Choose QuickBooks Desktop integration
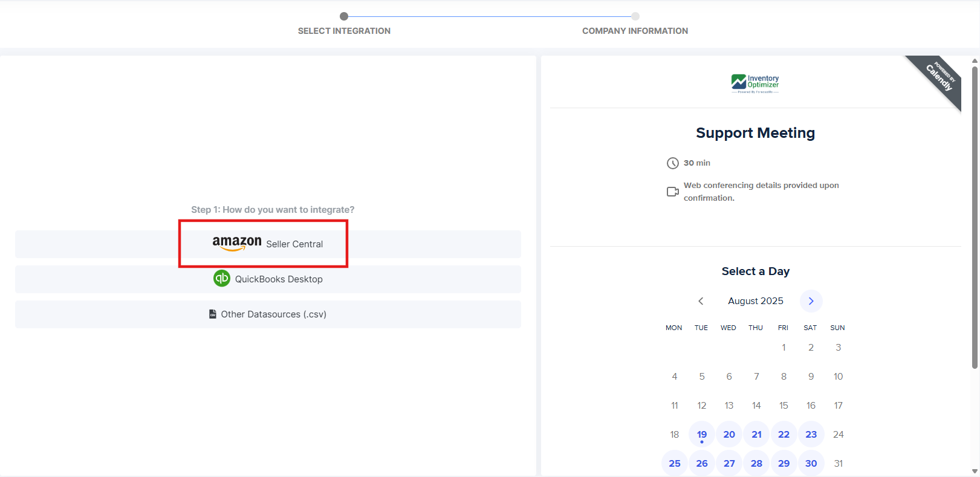Viewport: 980px width, 477px height. 268,279
